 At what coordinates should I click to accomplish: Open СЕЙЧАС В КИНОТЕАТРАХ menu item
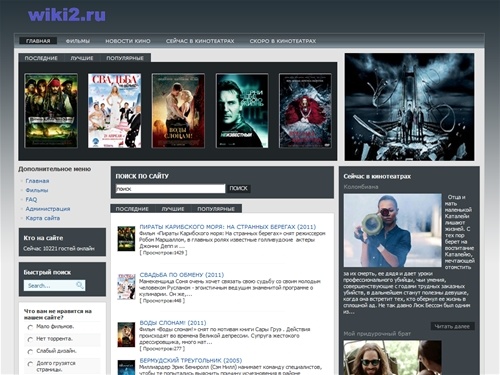[200, 41]
